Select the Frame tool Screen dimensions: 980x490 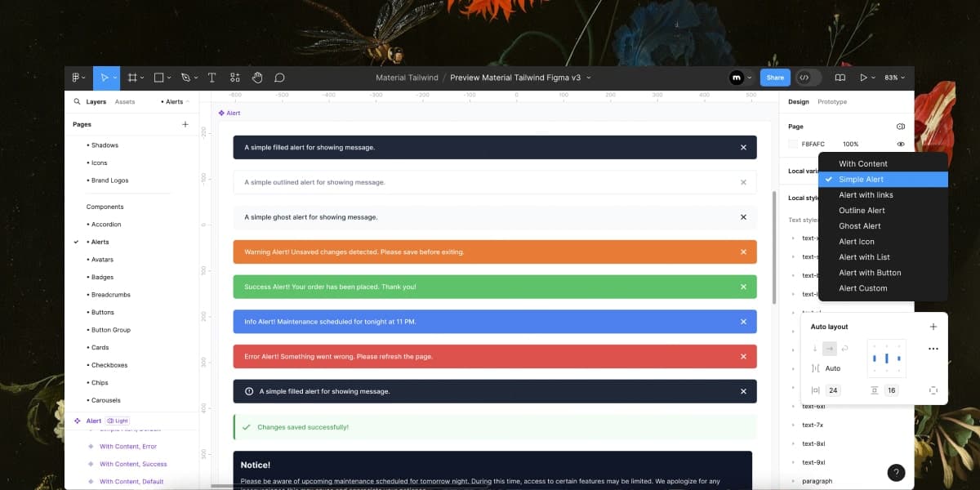134,77
